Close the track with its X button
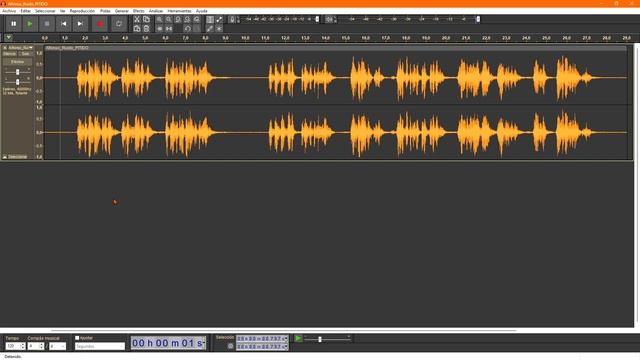 (5, 48)
